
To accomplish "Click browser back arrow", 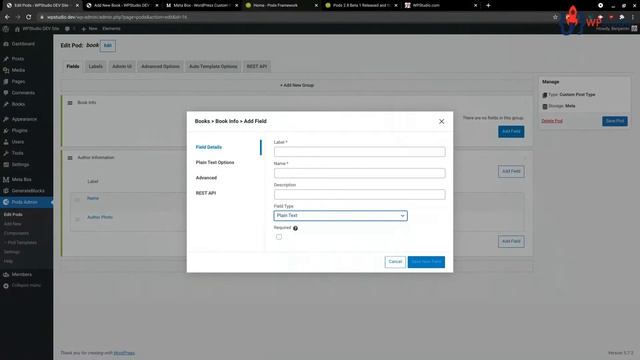I will pyautogui.click(x=7, y=17).
